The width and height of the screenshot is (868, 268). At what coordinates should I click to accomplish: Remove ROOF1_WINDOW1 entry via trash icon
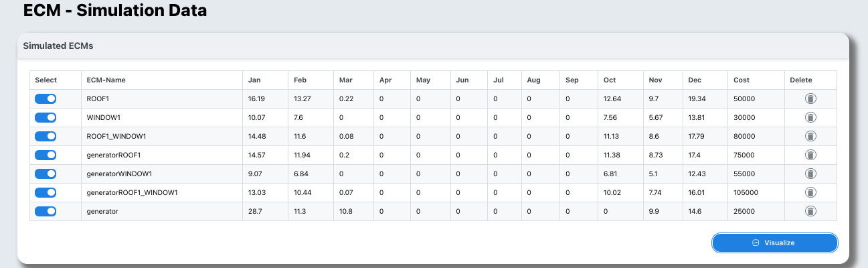[x=810, y=136]
